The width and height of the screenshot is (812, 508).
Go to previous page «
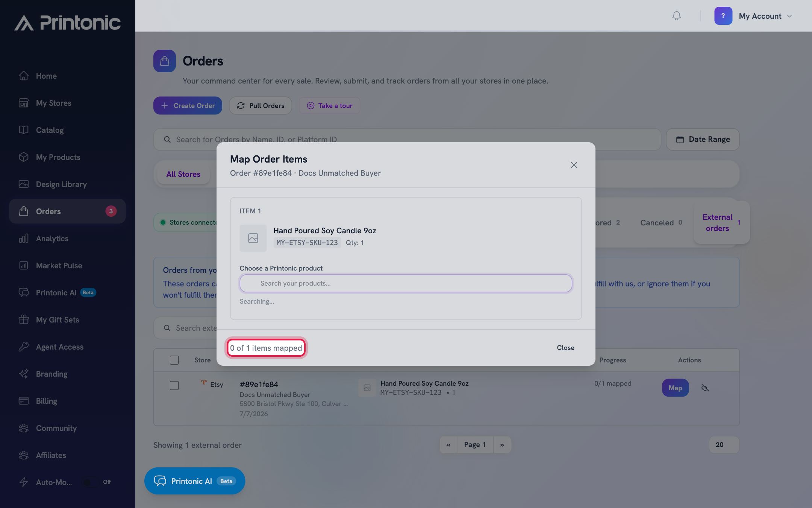[x=448, y=445]
